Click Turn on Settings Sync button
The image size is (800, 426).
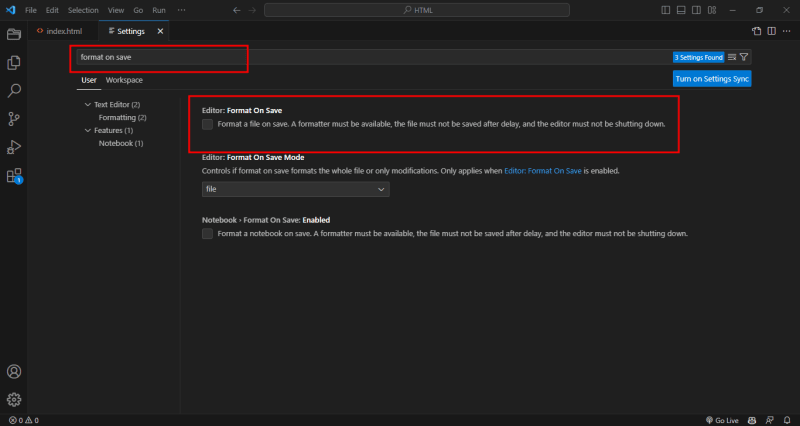712,79
